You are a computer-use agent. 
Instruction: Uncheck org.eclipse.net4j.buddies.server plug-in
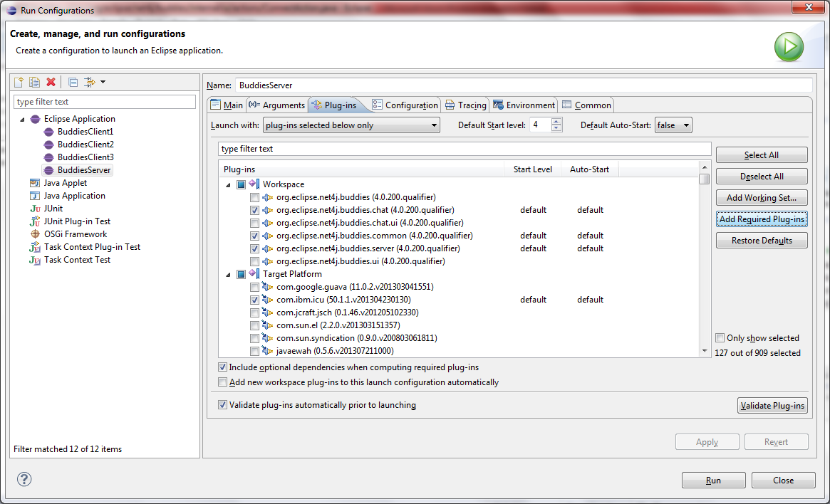click(254, 248)
